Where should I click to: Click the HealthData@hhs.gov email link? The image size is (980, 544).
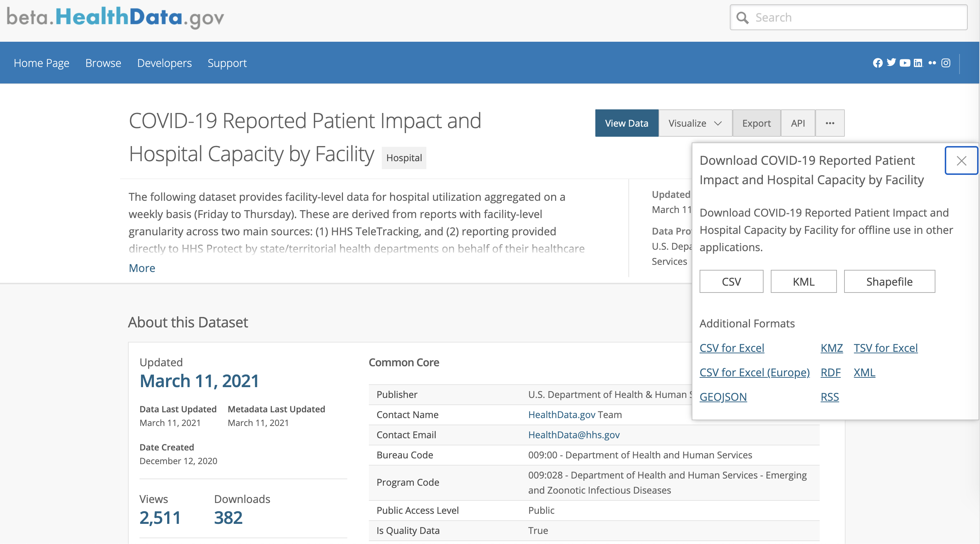point(574,435)
